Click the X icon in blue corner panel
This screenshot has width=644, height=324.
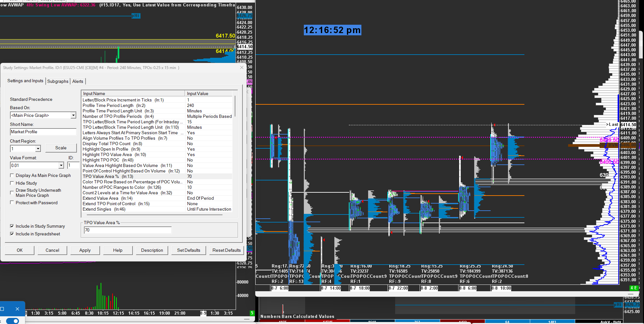point(17,309)
